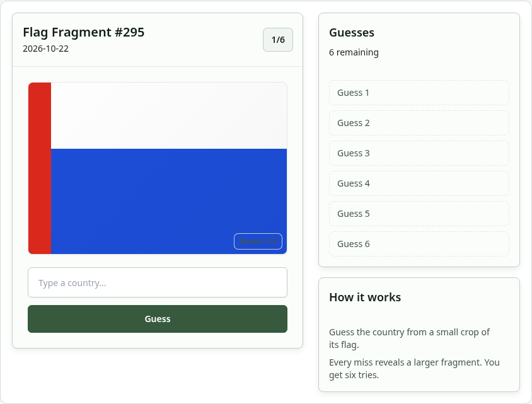Click 'Every miss reveals a larger fragment' text
The image size is (532, 404).
point(414,368)
